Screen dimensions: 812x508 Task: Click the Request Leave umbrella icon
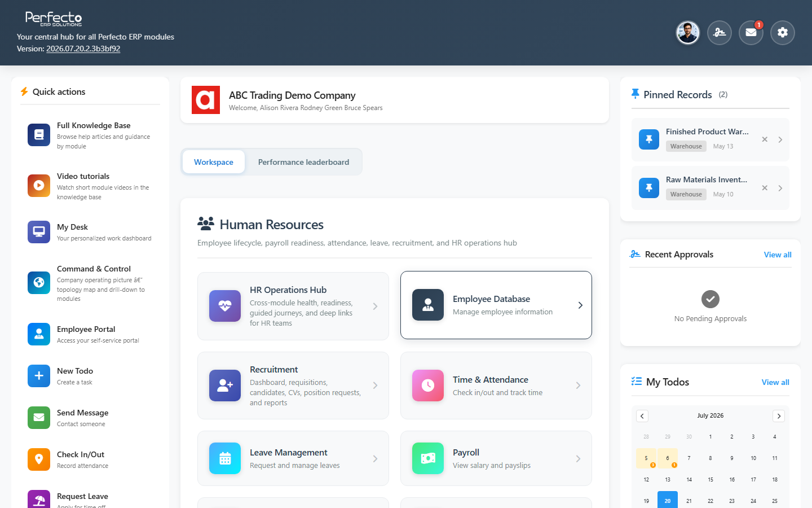point(39,500)
